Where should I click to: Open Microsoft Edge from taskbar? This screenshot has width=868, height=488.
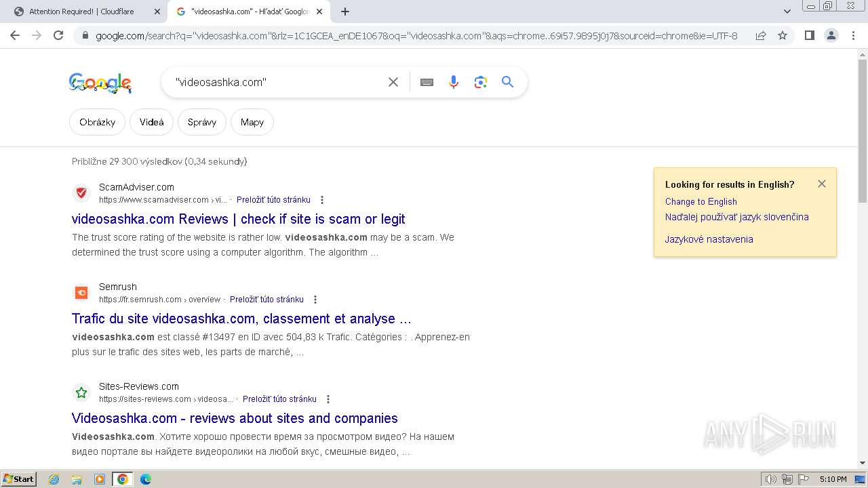(145, 479)
